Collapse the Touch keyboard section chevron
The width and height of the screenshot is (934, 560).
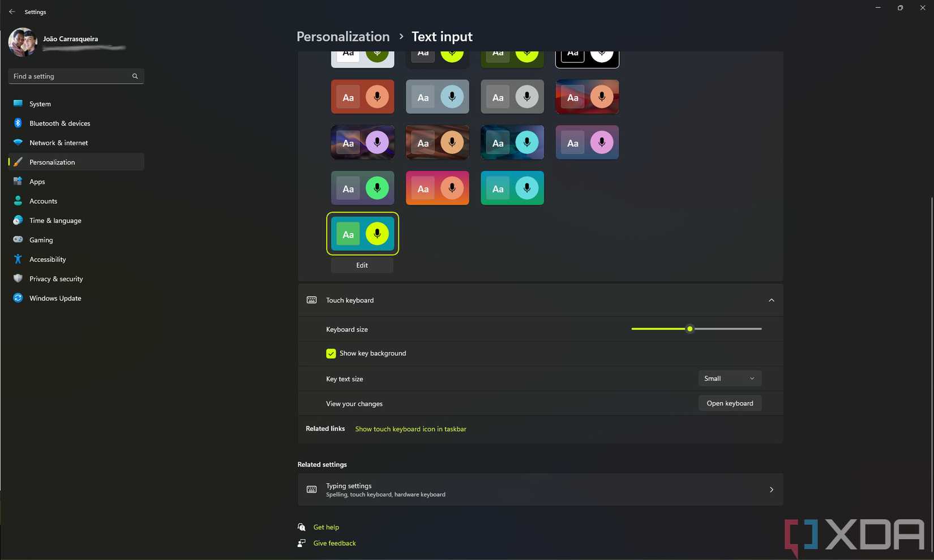click(x=772, y=300)
